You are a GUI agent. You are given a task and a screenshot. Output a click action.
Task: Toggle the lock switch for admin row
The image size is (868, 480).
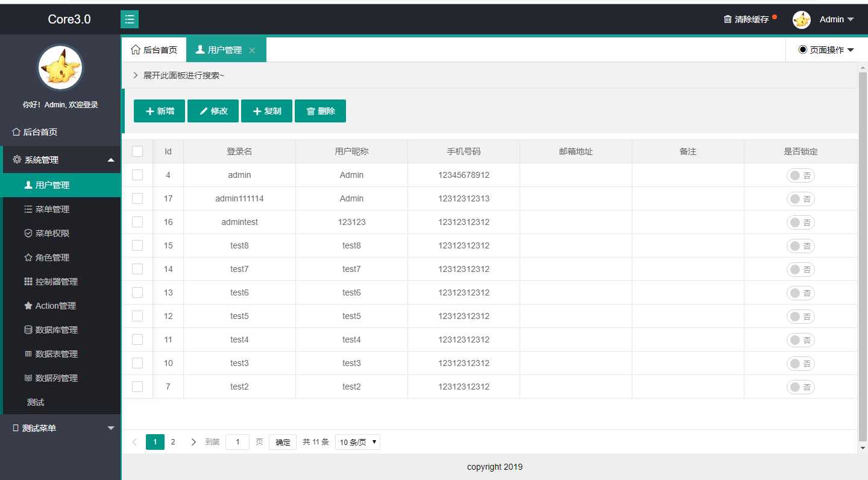[800, 175]
